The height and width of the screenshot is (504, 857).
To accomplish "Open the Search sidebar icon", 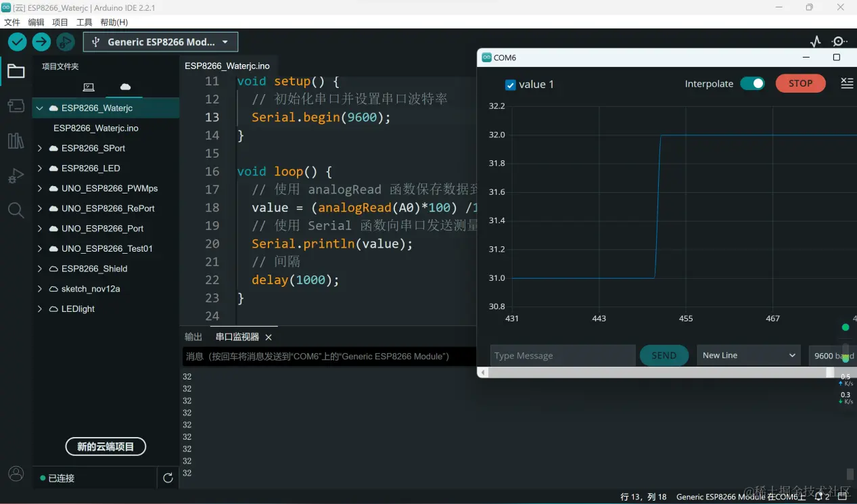I will click(16, 210).
